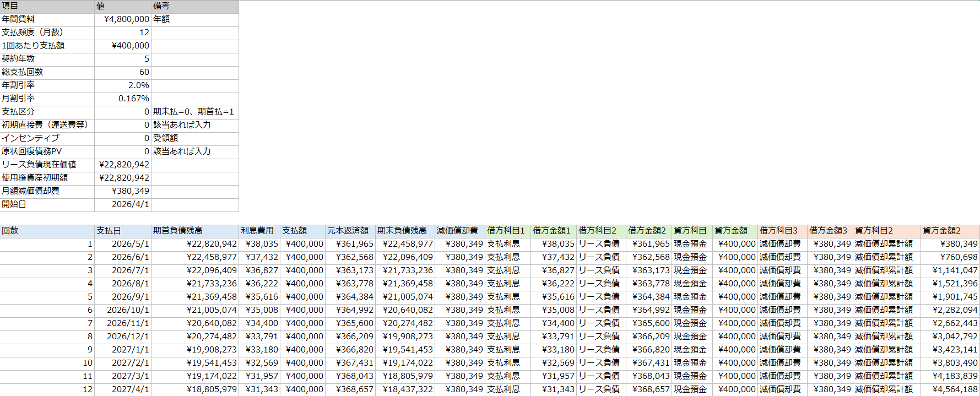Click the 月割引率 value cell 0.167%
The width and height of the screenshot is (980, 396).
point(123,99)
